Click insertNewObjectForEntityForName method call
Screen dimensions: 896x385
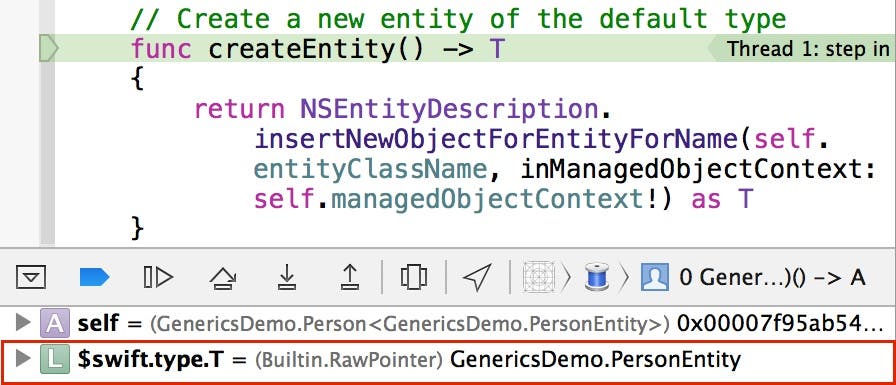497,139
